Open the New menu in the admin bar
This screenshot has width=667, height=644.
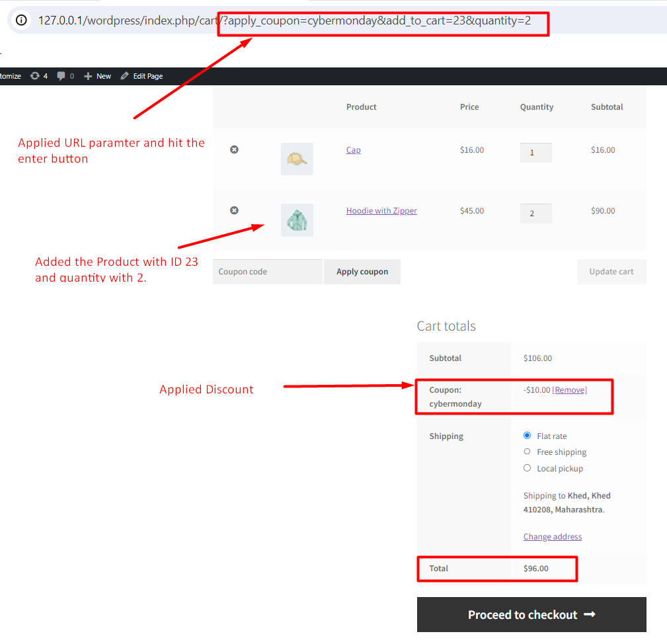click(97, 76)
